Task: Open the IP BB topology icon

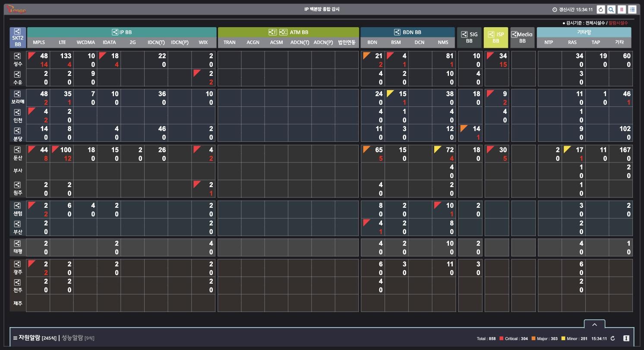Action: [115, 32]
